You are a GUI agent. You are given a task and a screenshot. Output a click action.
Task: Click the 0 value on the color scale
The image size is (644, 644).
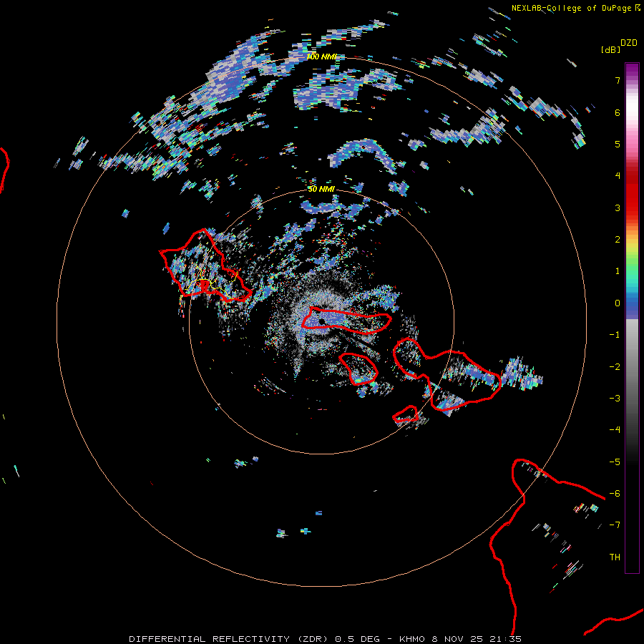click(618, 303)
